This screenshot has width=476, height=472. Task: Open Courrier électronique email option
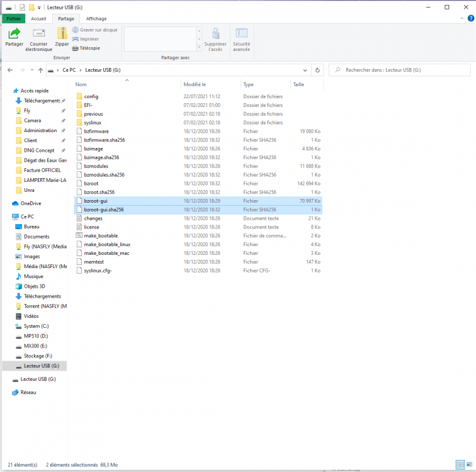pos(38,39)
